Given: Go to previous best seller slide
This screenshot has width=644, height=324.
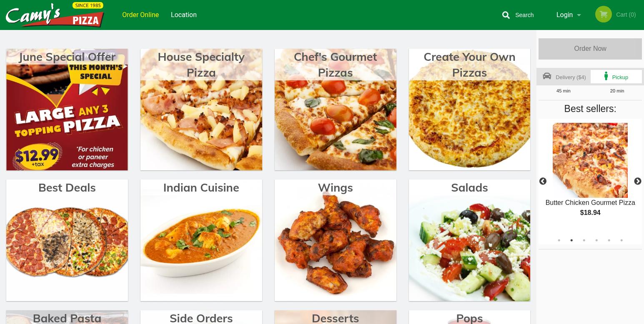Looking at the screenshot, I should click(x=543, y=181).
